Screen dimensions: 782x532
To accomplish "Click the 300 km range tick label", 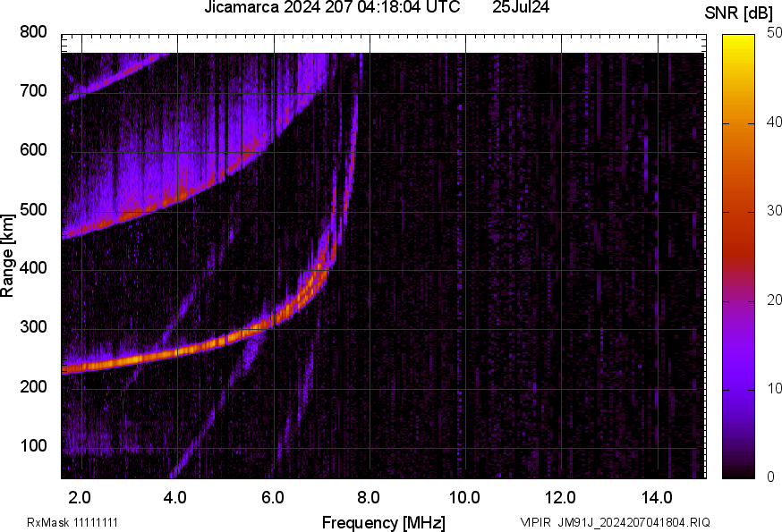I will (x=33, y=327).
